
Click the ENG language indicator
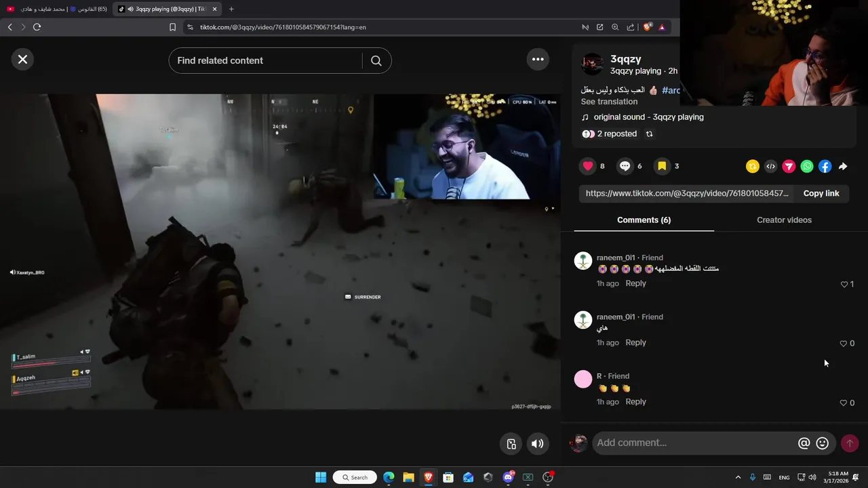pyautogui.click(x=784, y=477)
